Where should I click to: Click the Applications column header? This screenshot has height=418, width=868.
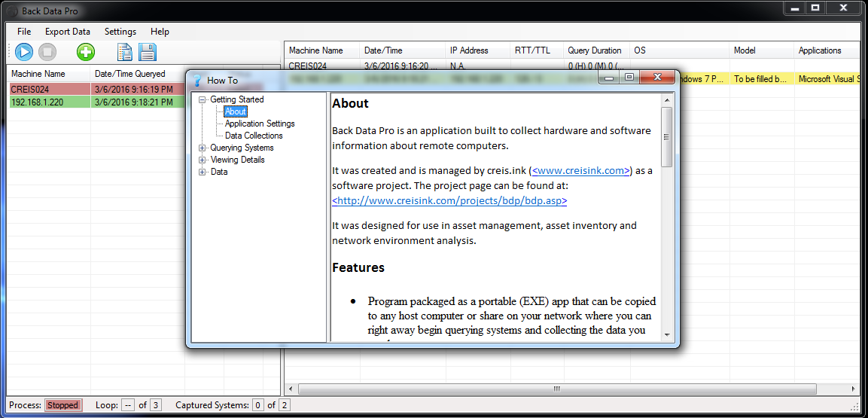[x=827, y=50]
